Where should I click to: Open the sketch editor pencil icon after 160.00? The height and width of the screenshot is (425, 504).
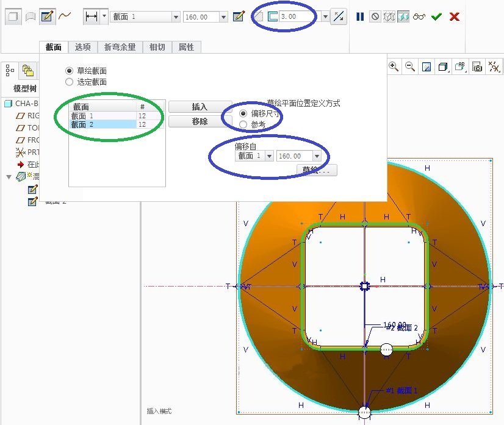239,16
